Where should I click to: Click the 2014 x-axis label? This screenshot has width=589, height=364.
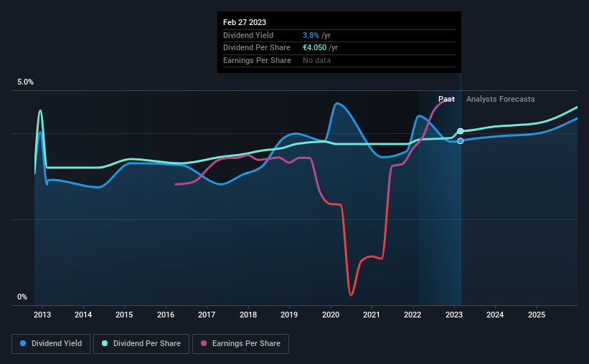pyautogui.click(x=83, y=315)
